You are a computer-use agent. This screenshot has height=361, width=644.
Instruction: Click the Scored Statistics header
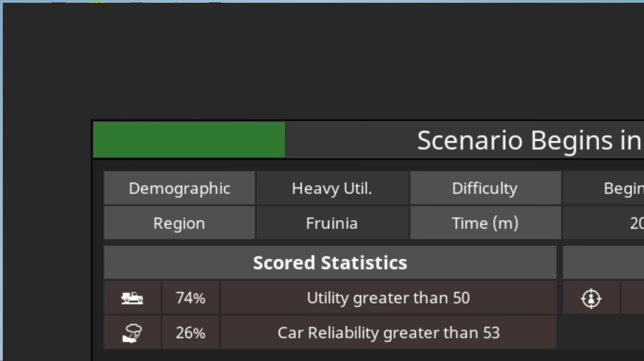tap(330, 262)
